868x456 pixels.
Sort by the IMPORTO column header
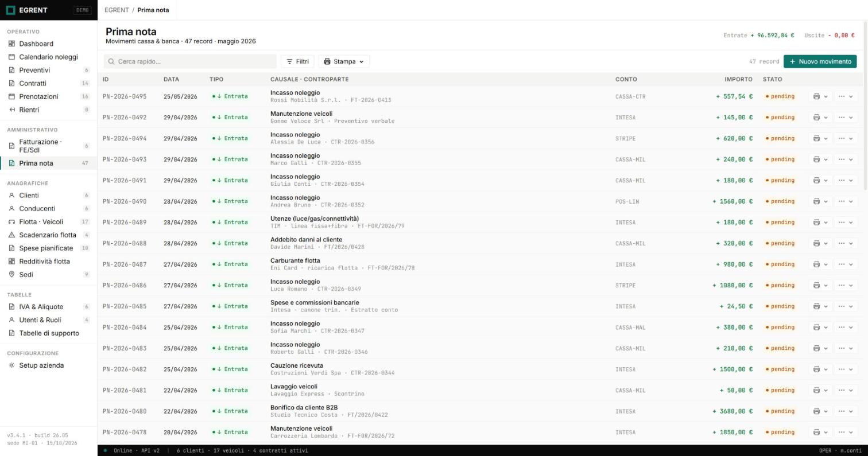[738, 79]
